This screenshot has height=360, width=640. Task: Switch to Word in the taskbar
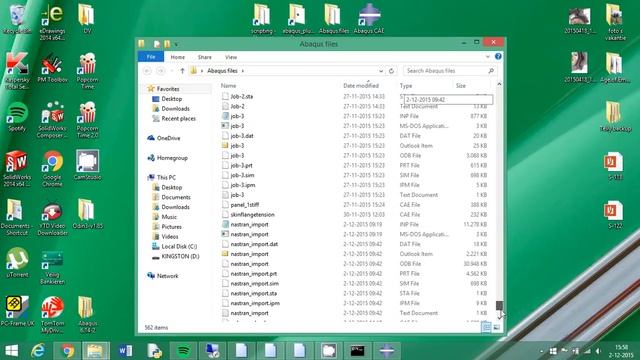pos(125,351)
